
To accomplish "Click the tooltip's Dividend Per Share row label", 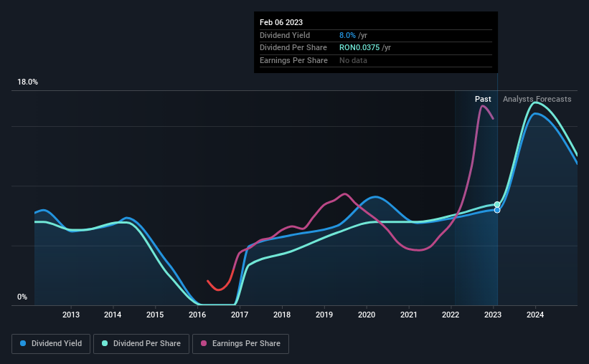I will (293, 48).
